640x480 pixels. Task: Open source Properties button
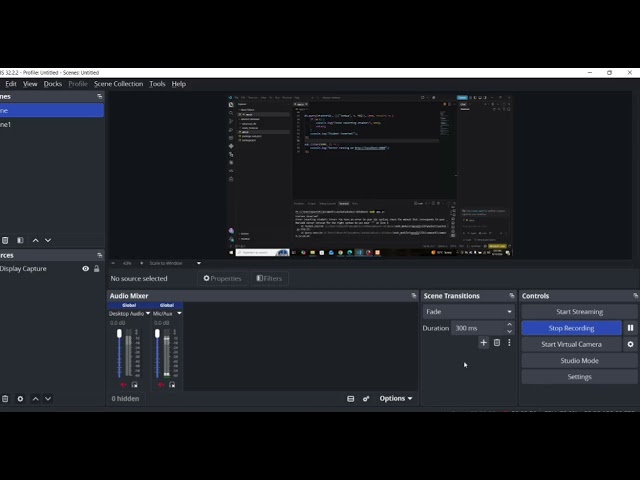222,278
